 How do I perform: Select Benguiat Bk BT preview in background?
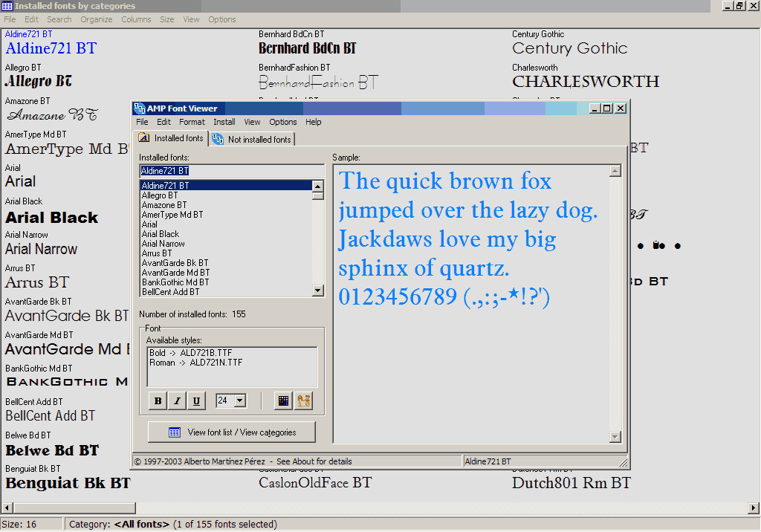[x=68, y=483]
